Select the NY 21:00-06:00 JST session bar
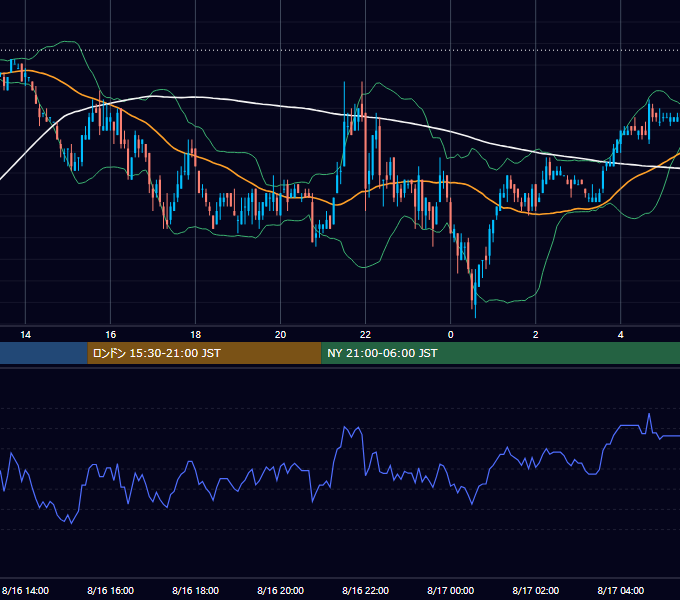This screenshot has height=600, width=680. pos(500,353)
